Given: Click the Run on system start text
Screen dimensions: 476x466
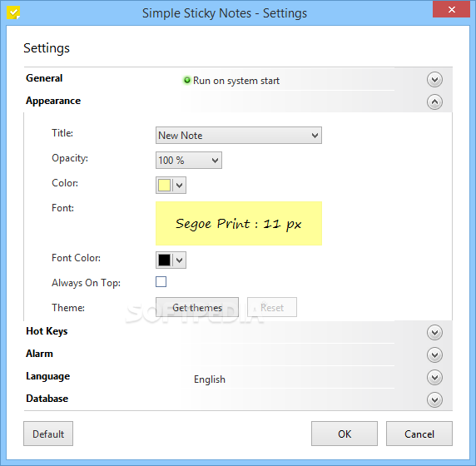Looking at the screenshot, I should 236,81.
